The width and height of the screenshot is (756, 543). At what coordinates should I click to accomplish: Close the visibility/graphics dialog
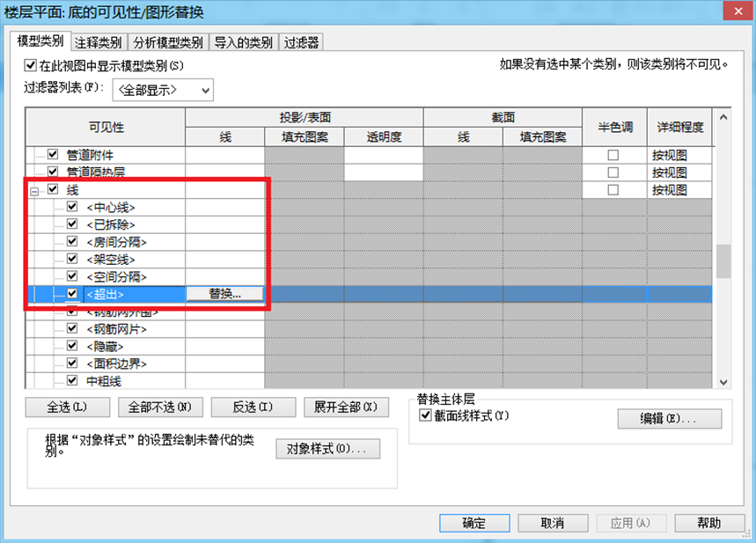[x=738, y=11]
